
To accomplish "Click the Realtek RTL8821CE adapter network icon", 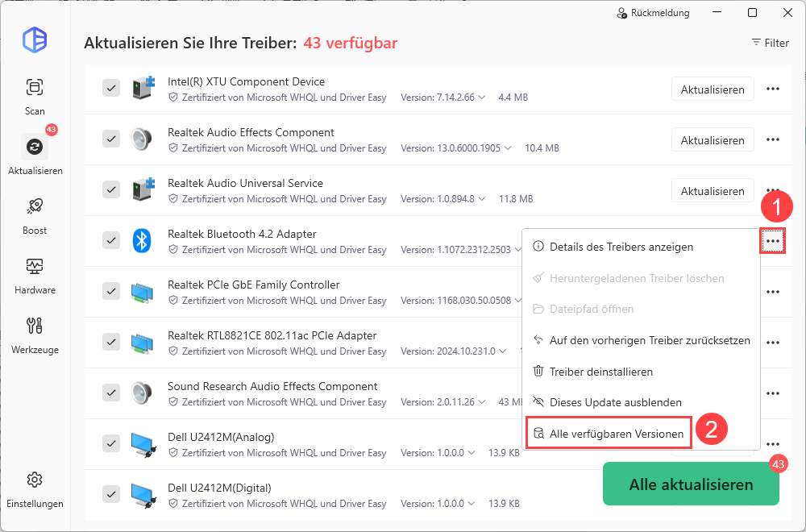I will (x=141, y=343).
